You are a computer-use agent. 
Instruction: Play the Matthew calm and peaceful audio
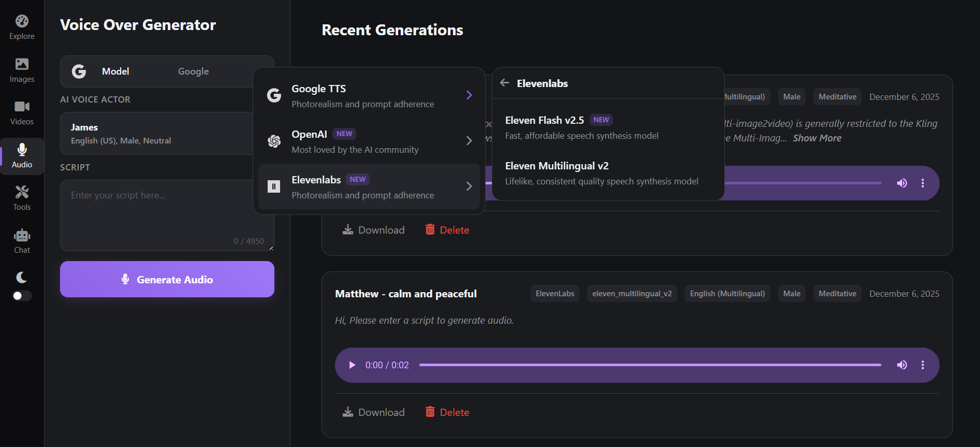coord(352,365)
